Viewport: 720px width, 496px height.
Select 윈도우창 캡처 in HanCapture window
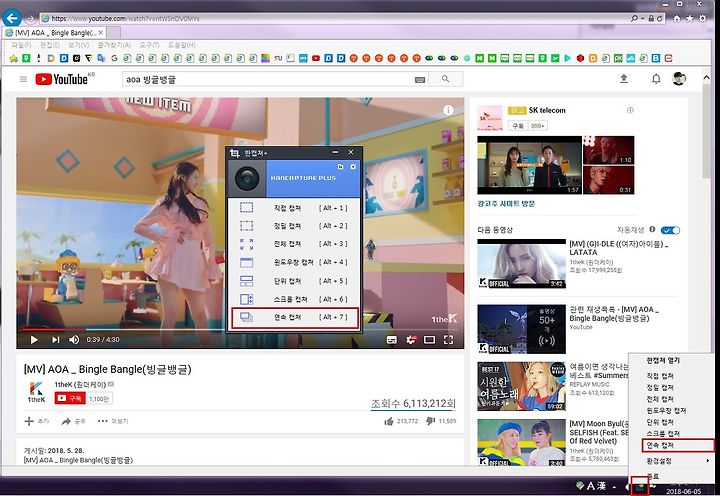[x=294, y=262]
